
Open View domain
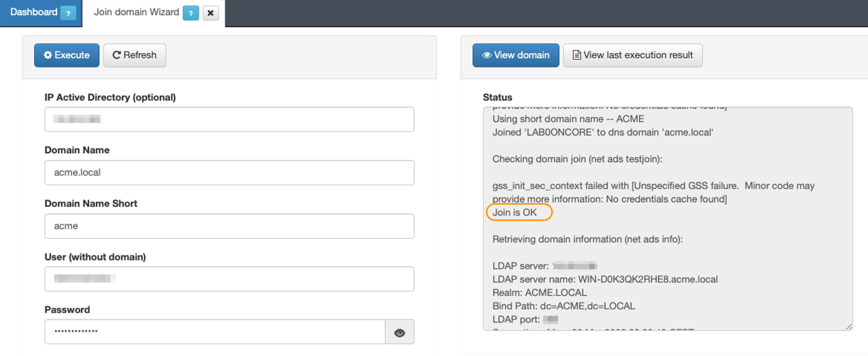516,55
